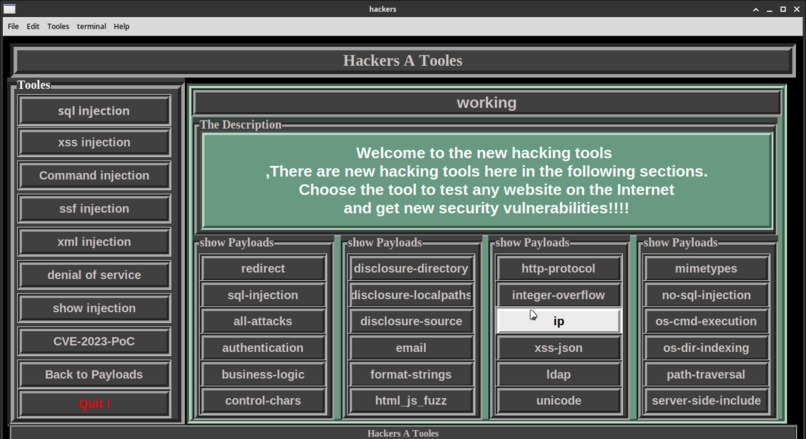Open format-strings payloads
806x439 pixels.
411,374
